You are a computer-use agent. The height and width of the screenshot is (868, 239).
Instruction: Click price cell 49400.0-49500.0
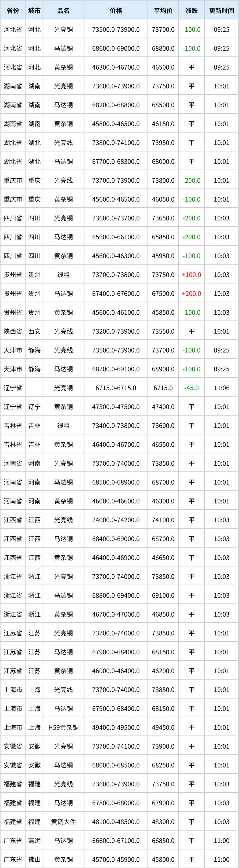point(116,728)
